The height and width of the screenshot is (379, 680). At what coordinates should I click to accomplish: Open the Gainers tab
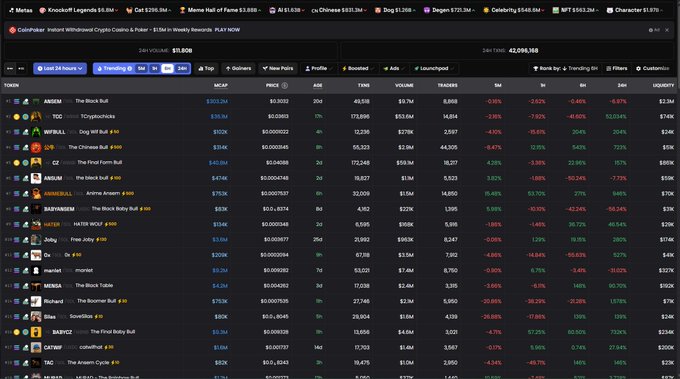[x=238, y=69]
